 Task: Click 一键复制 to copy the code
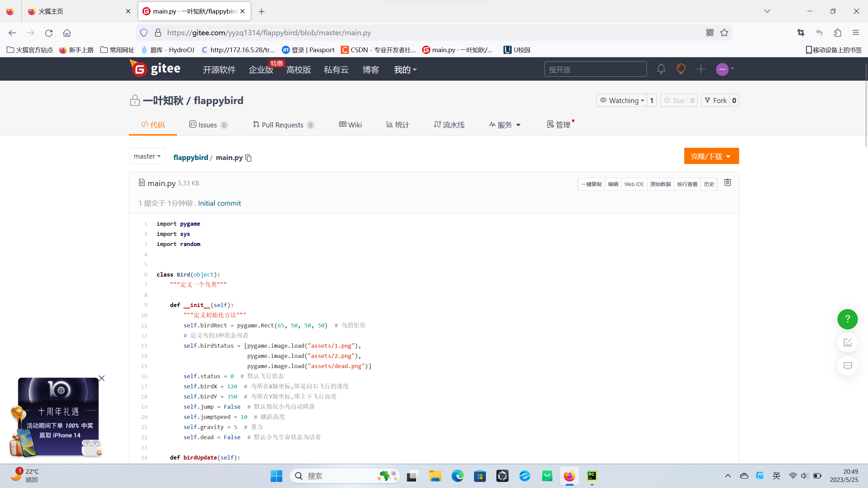coord(591,184)
